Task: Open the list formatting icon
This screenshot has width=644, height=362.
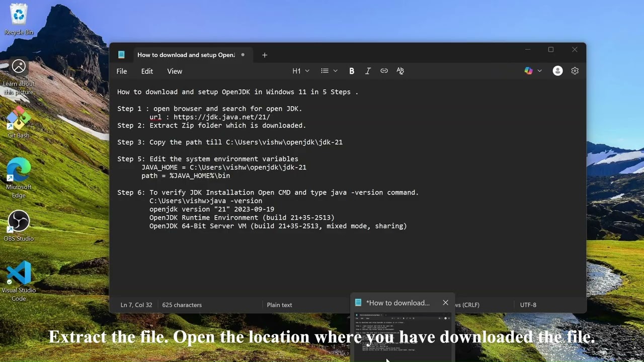Action: [325, 71]
